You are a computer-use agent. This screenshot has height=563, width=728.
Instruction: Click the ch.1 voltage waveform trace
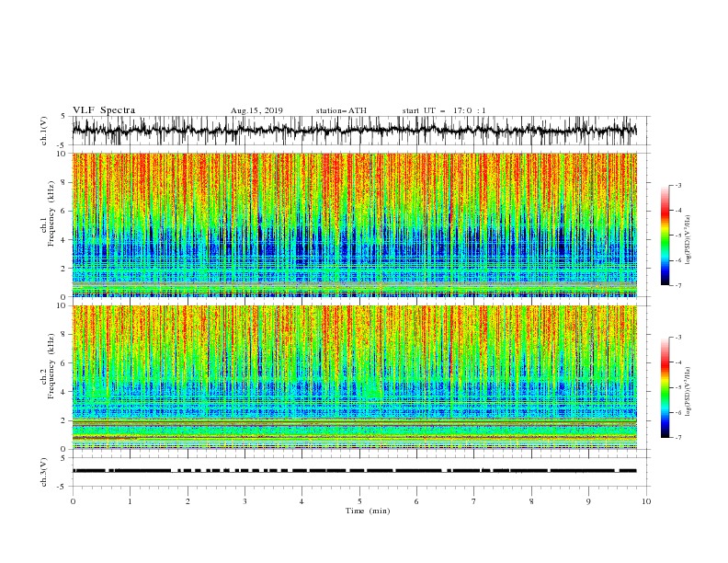pyautogui.click(x=354, y=130)
